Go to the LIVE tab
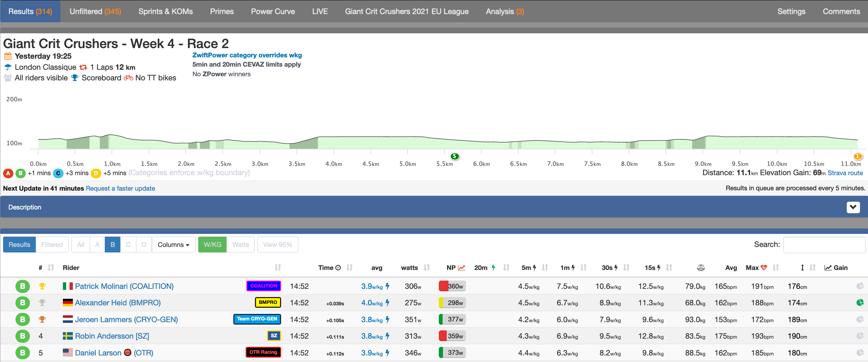The image size is (868, 362). point(320,11)
